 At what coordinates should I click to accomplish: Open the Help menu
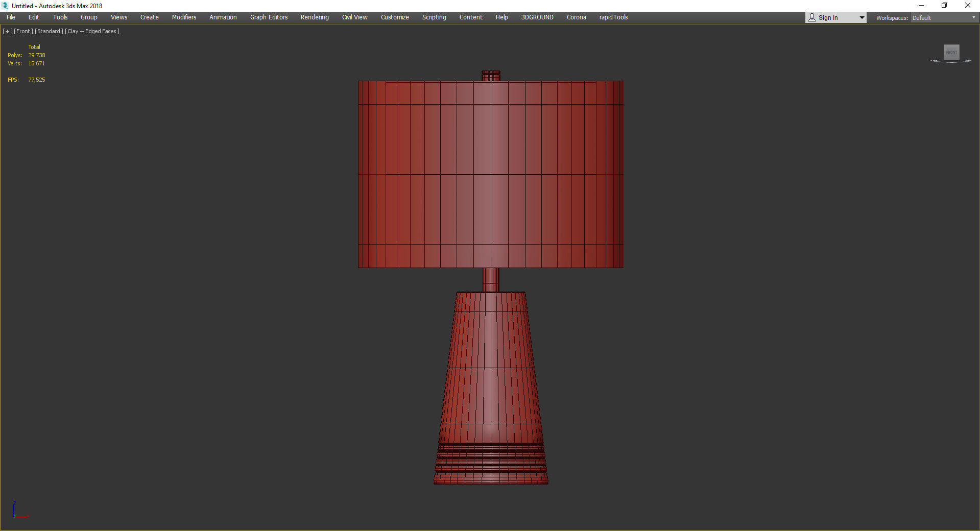pos(502,17)
